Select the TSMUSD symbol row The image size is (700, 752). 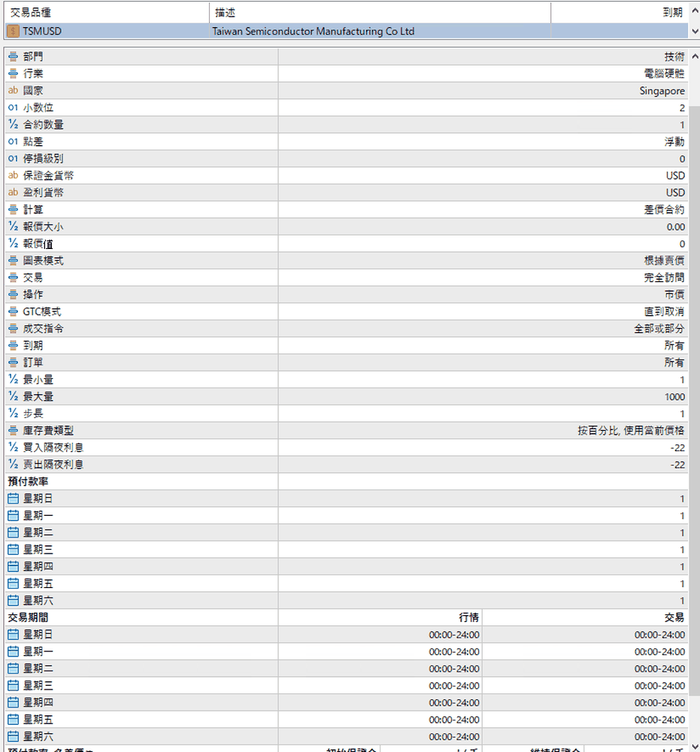[346, 31]
